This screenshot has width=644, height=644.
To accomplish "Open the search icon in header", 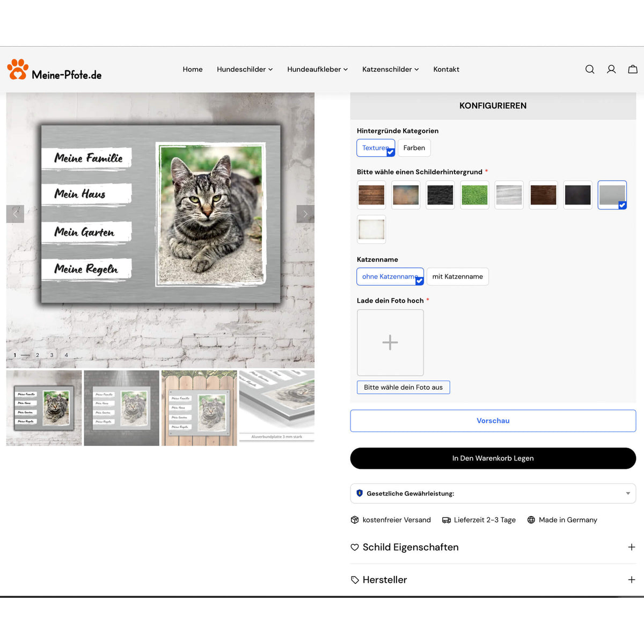I will (x=590, y=69).
